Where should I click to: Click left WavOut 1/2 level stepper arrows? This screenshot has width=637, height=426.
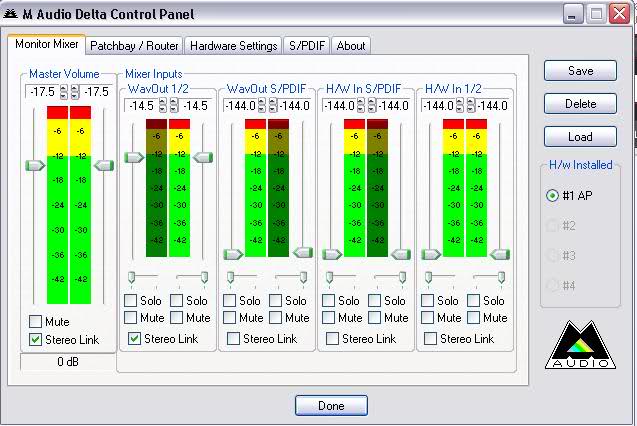(x=162, y=106)
